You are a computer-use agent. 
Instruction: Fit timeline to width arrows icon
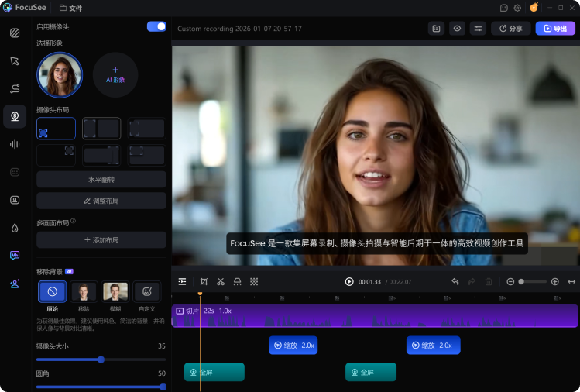point(571,282)
